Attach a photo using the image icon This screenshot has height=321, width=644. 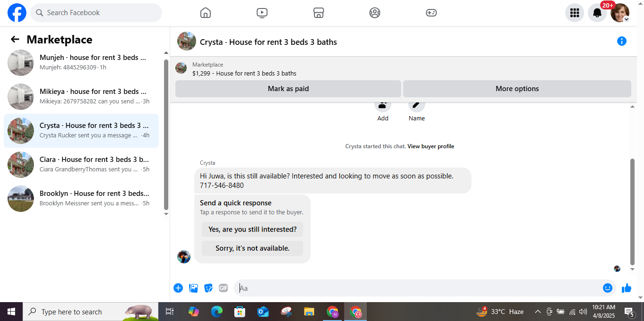point(193,288)
